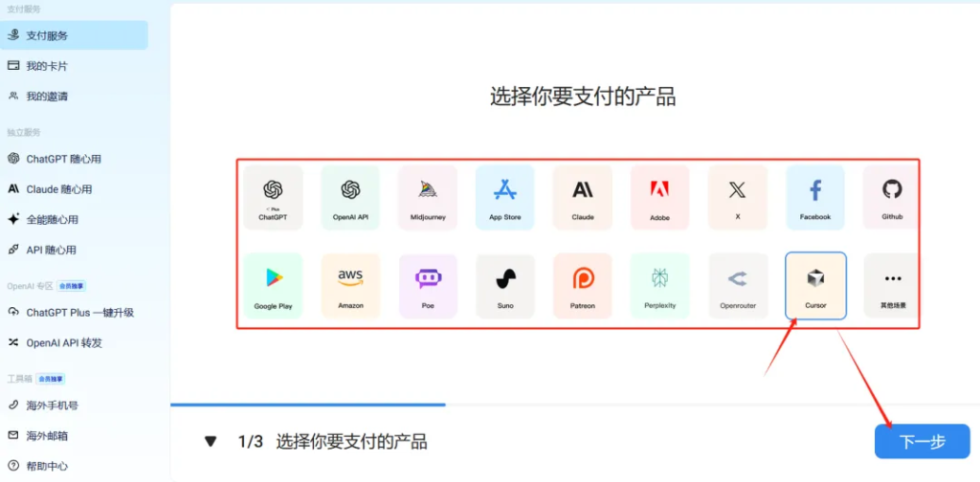This screenshot has width=980, height=482.
Task: Go to 我的邀请 sidebar item
Action: tap(47, 97)
